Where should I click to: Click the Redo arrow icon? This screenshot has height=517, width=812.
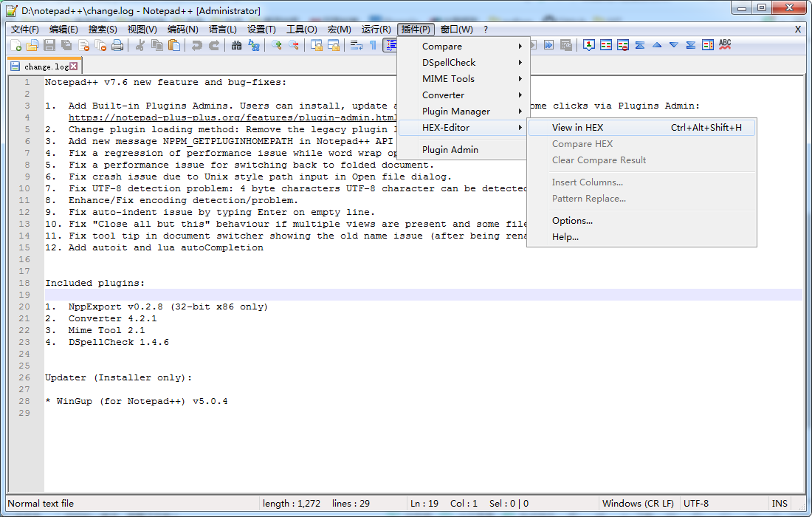pos(214,46)
